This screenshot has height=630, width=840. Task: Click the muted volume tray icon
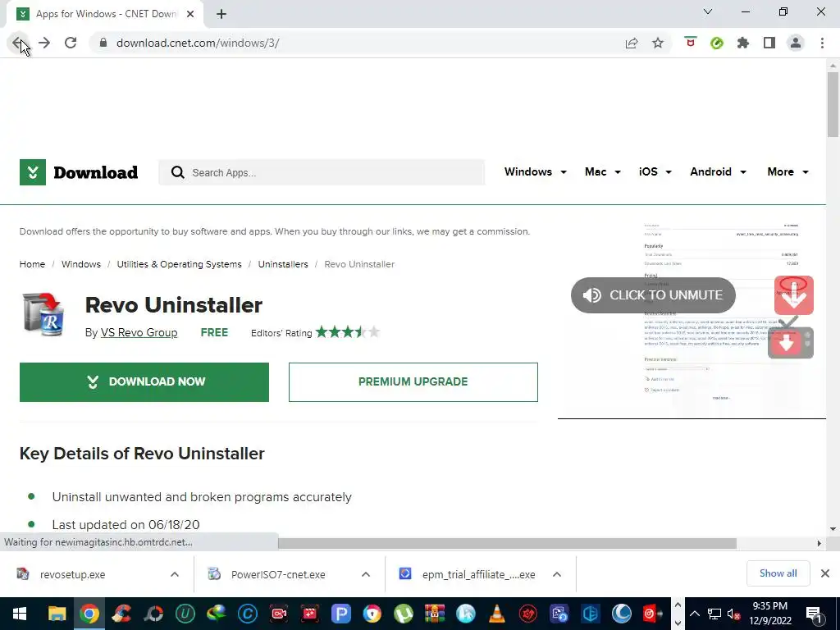click(x=734, y=614)
